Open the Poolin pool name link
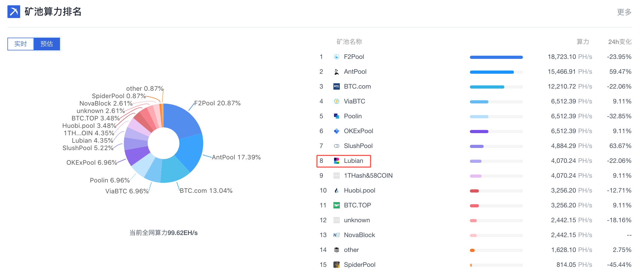644x279 pixels. (353, 116)
